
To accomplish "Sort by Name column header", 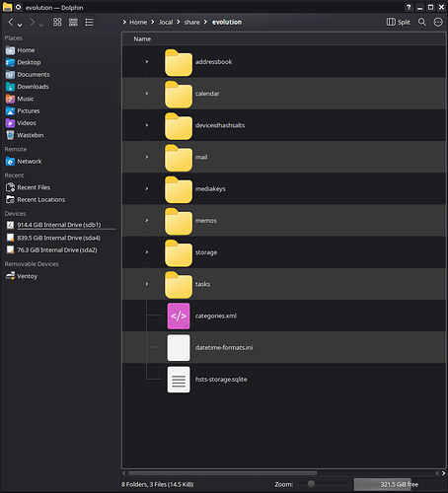I will 142,38.
